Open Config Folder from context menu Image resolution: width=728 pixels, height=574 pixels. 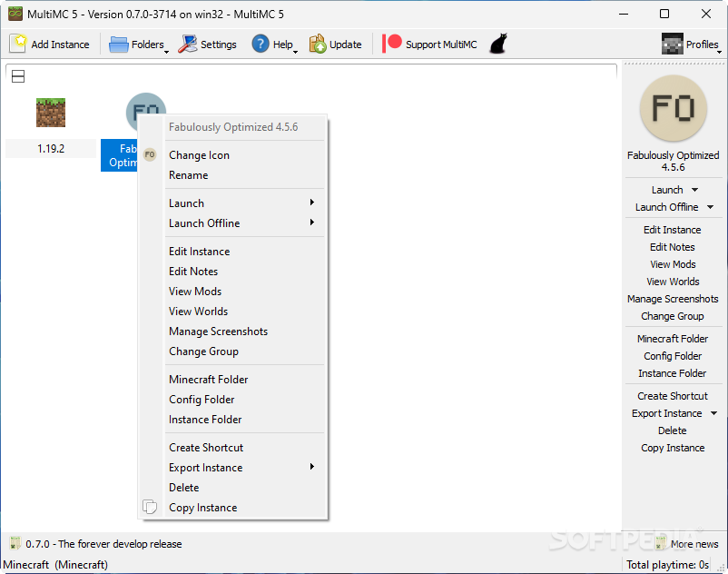(x=202, y=400)
